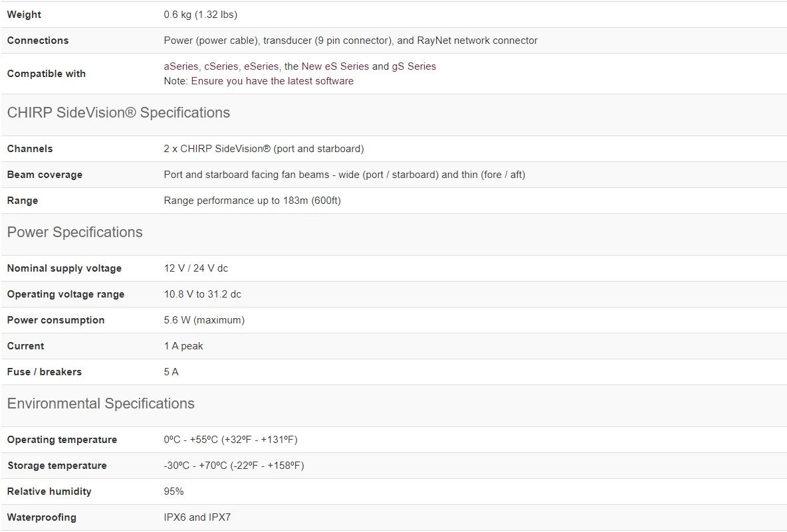Open the aSeries compatibility link
Image resolution: width=787 pixels, height=532 pixels.
[x=181, y=66]
